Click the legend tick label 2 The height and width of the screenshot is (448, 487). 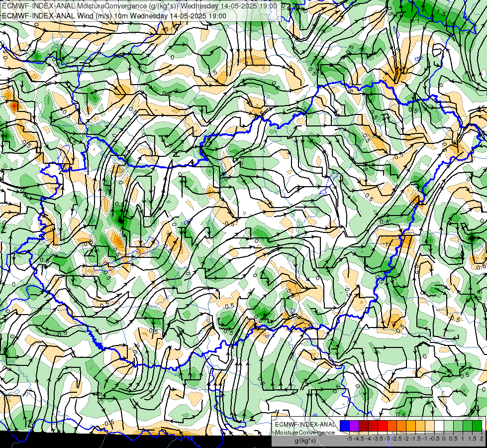tap(482, 439)
